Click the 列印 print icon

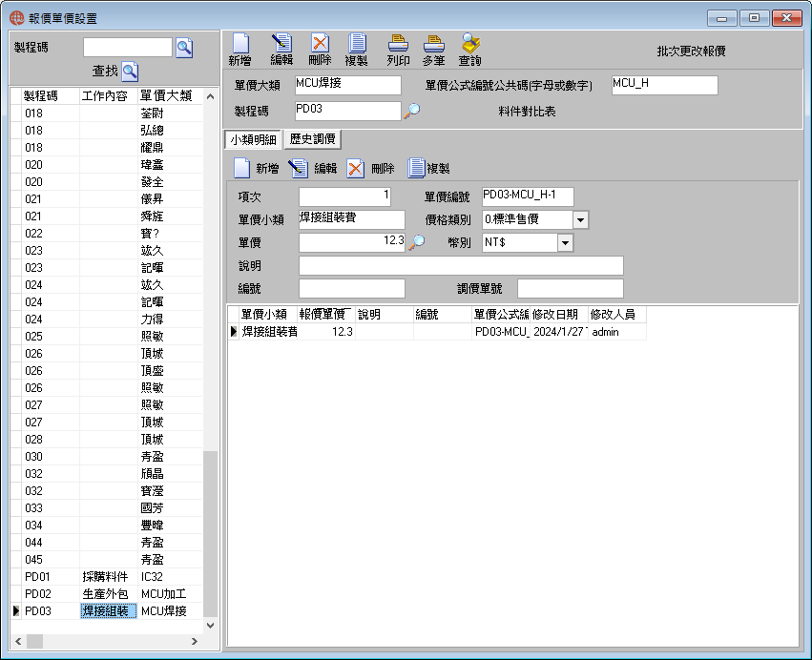pos(398,44)
